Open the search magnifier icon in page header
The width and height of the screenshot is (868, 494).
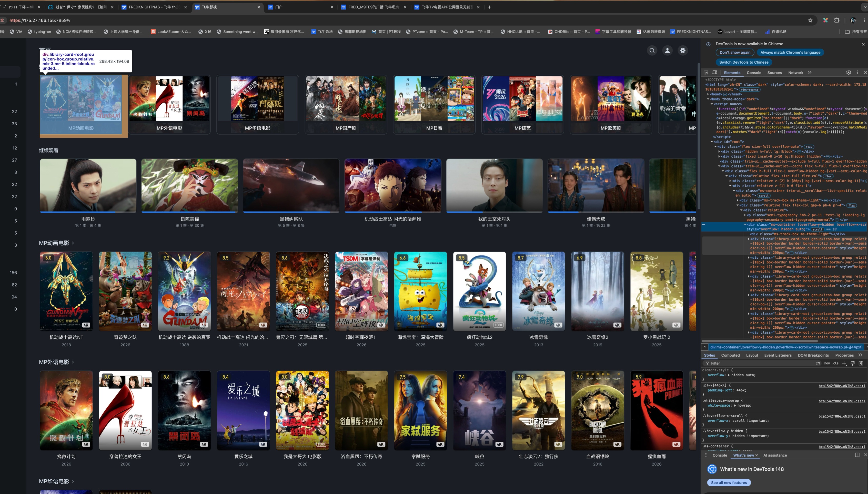(652, 51)
